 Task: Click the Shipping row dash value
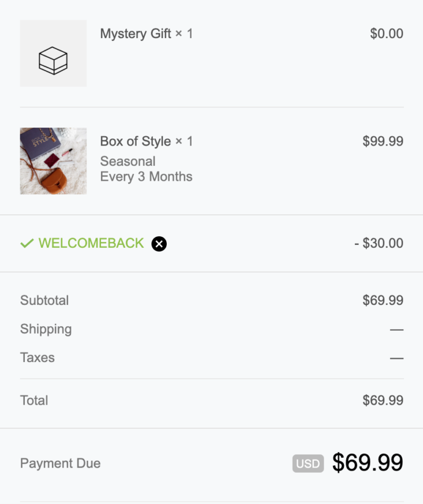(396, 330)
